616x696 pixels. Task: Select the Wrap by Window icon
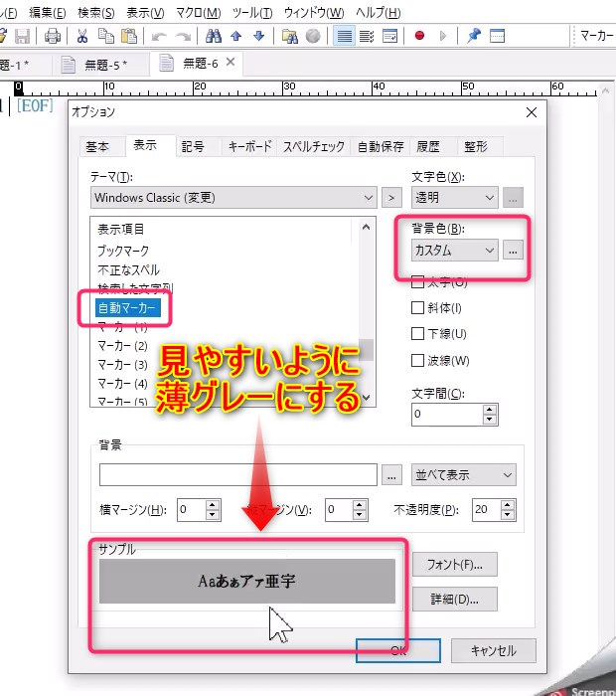coord(389,36)
